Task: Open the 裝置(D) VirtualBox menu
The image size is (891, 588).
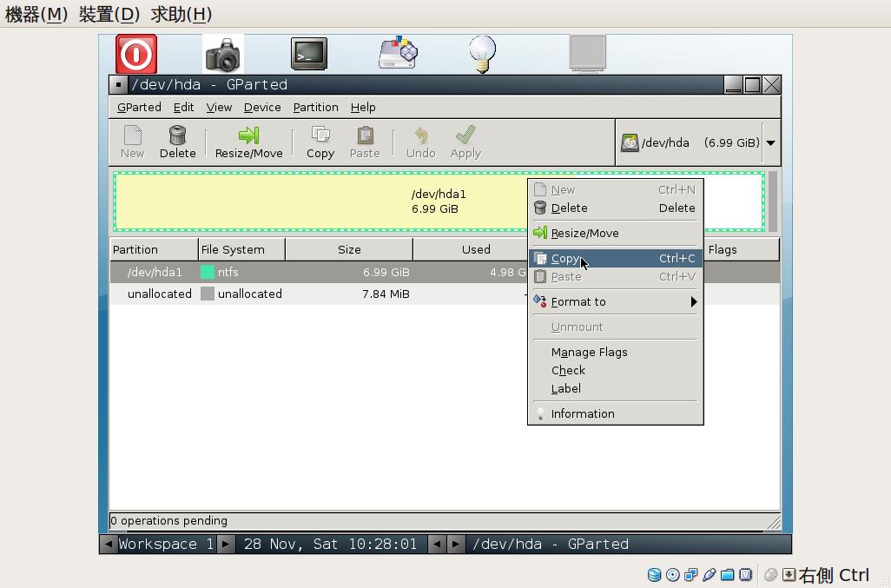Action: pyautogui.click(x=109, y=14)
